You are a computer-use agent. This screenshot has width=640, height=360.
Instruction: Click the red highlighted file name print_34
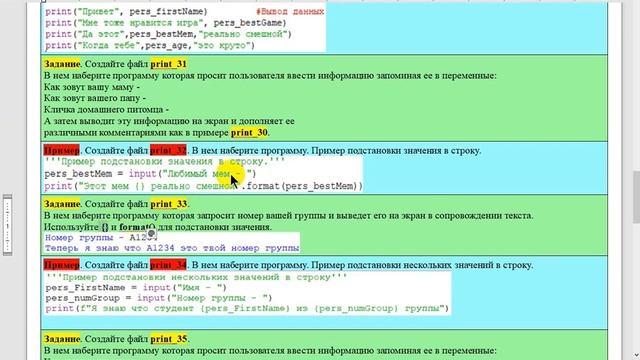168,265
